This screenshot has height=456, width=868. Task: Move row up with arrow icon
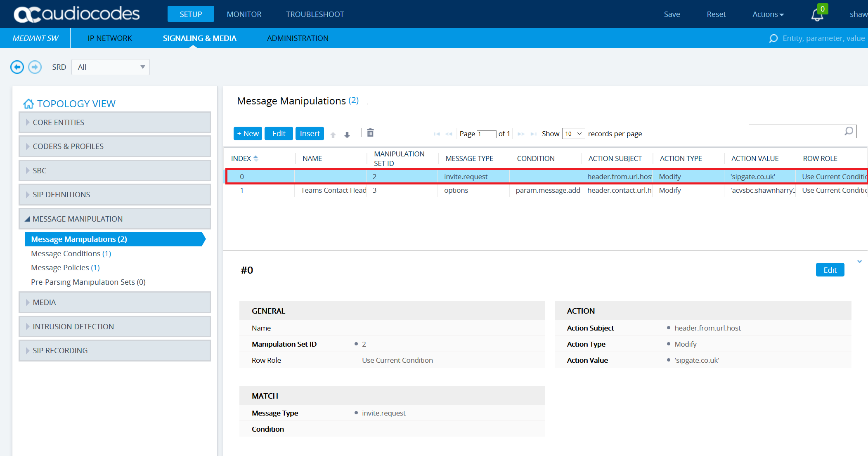333,135
